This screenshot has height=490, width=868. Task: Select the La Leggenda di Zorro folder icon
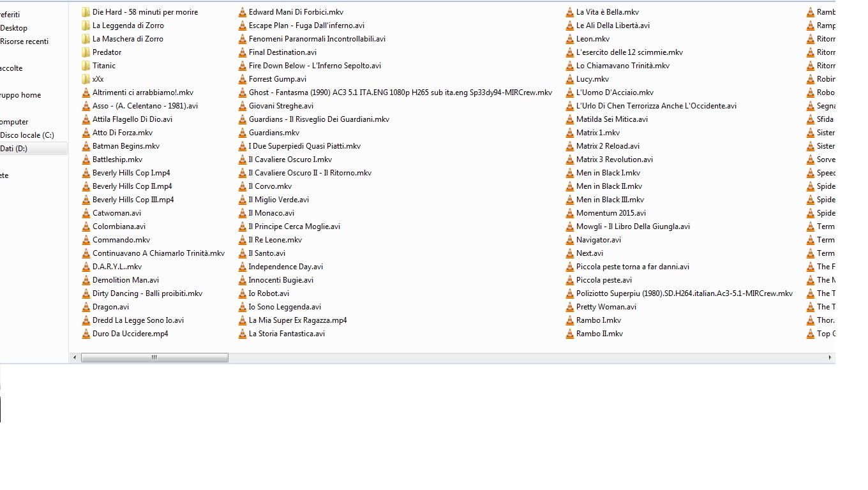(86, 26)
